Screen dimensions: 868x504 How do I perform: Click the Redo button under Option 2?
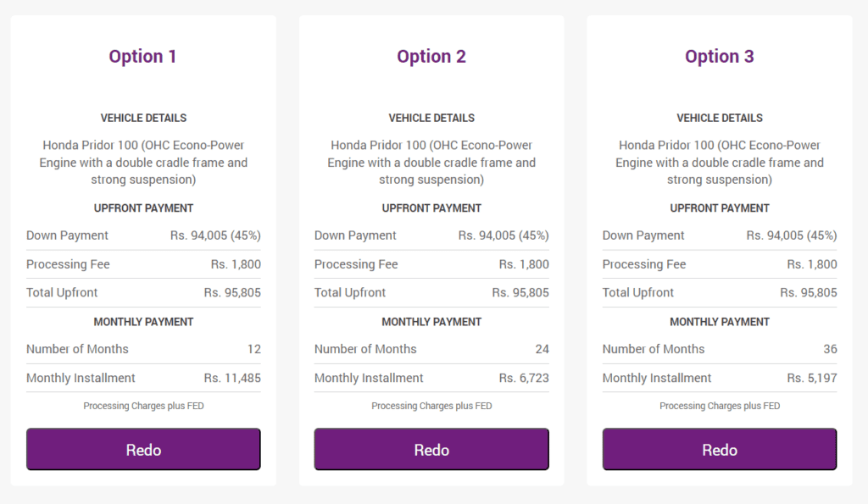pos(431,449)
